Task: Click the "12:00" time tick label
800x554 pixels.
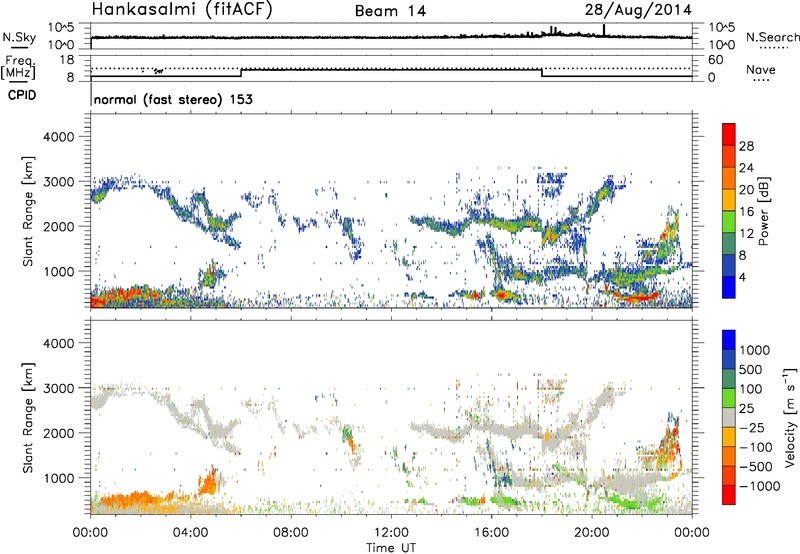Action: point(391,533)
